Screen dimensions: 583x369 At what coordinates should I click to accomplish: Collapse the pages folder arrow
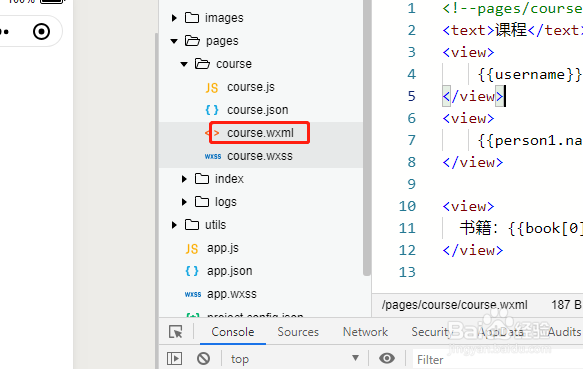point(174,41)
